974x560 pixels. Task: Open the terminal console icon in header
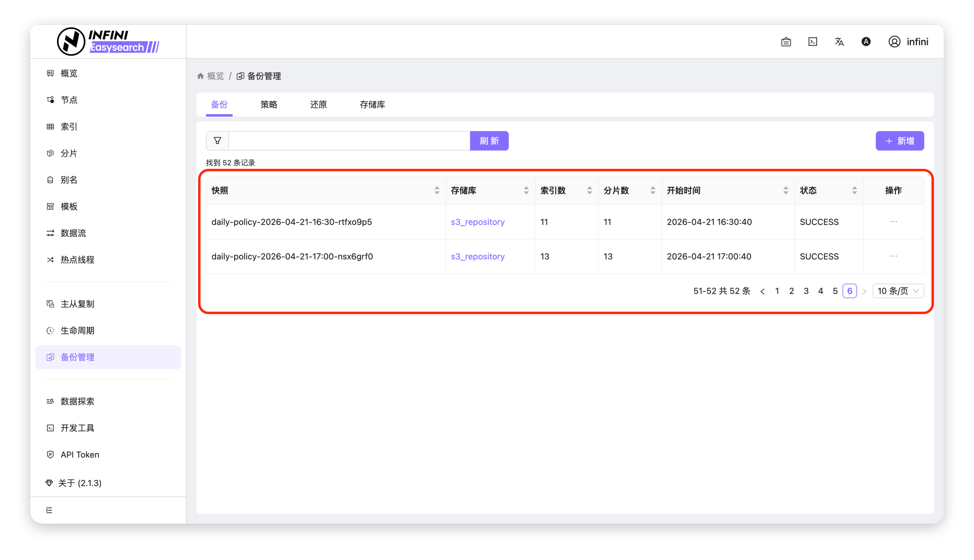[813, 41]
